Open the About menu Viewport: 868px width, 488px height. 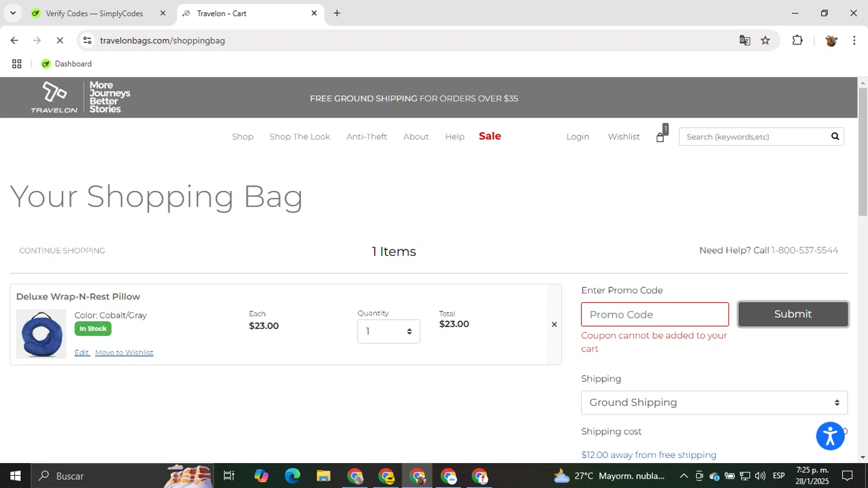pos(416,137)
